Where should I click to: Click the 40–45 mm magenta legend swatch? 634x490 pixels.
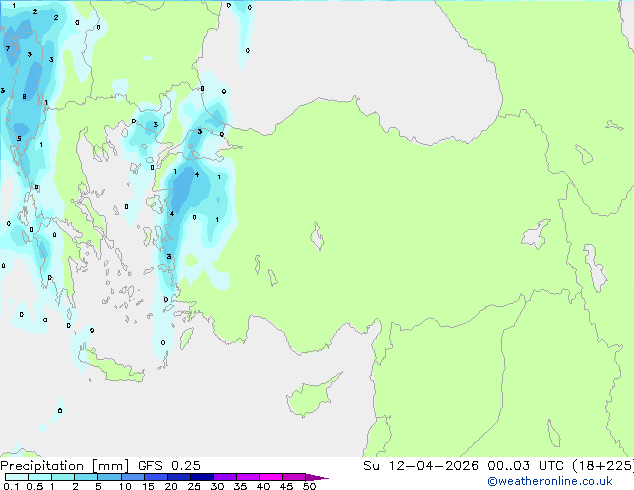click(271, 477)
